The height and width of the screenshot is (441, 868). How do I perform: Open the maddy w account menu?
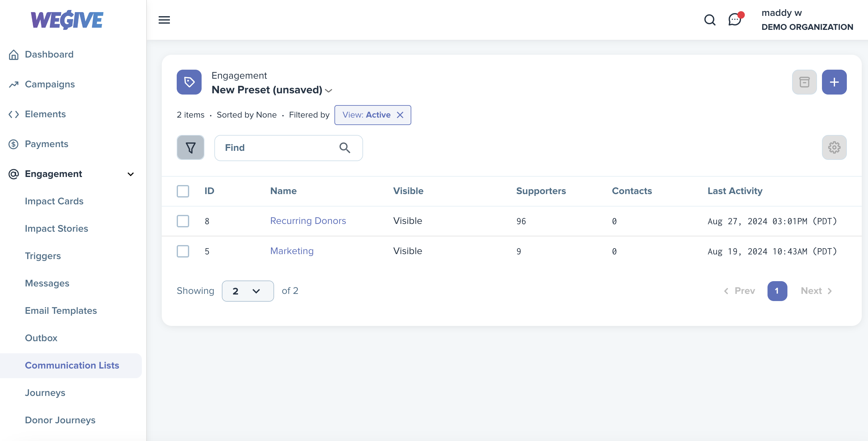point(807,20)
